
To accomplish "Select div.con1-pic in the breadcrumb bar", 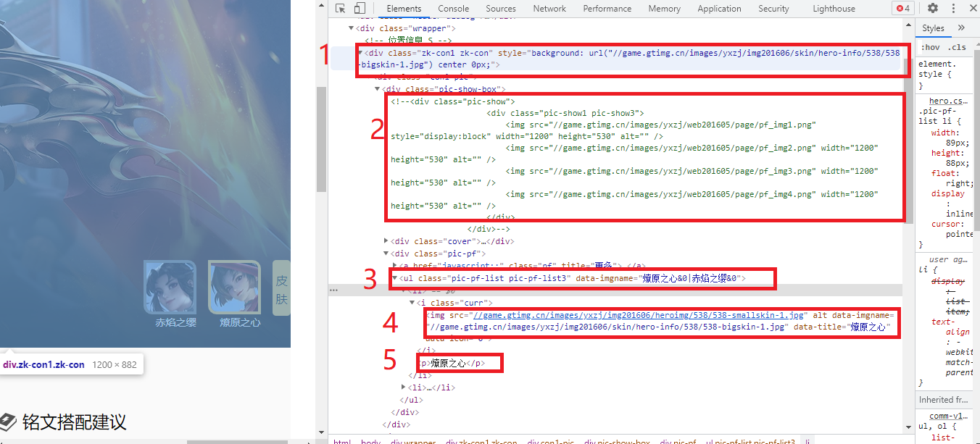I will click(551, 440).
